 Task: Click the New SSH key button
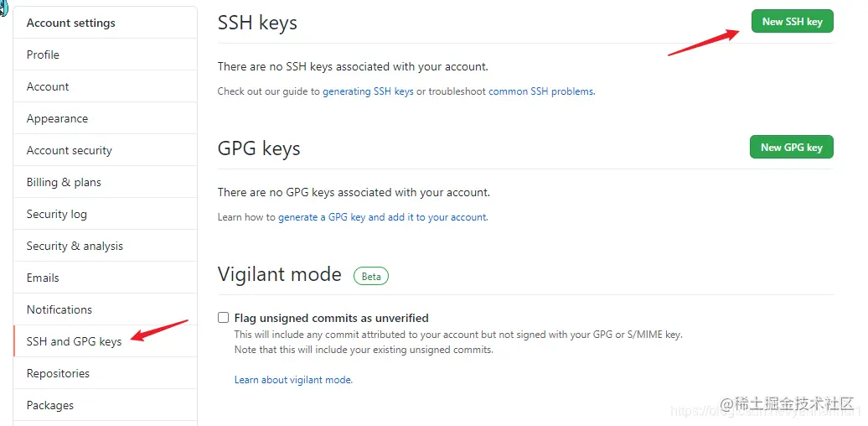click(792, 22)
